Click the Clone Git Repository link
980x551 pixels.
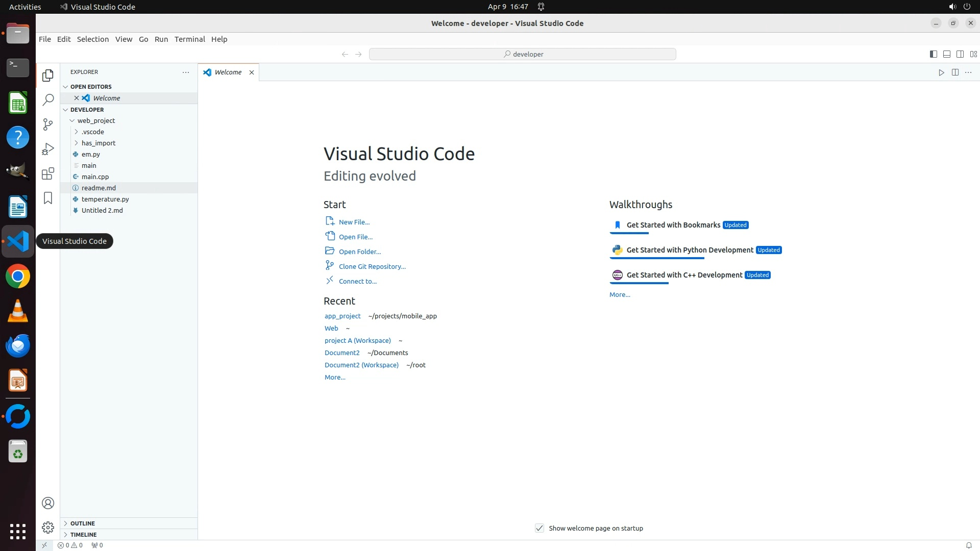(x=372, y=266)
